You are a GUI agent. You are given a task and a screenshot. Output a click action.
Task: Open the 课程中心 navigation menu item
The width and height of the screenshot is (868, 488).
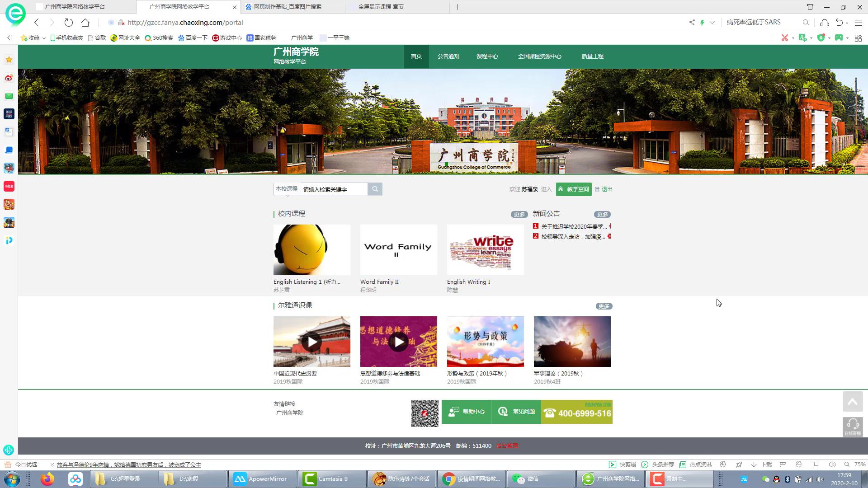[487, 56]
